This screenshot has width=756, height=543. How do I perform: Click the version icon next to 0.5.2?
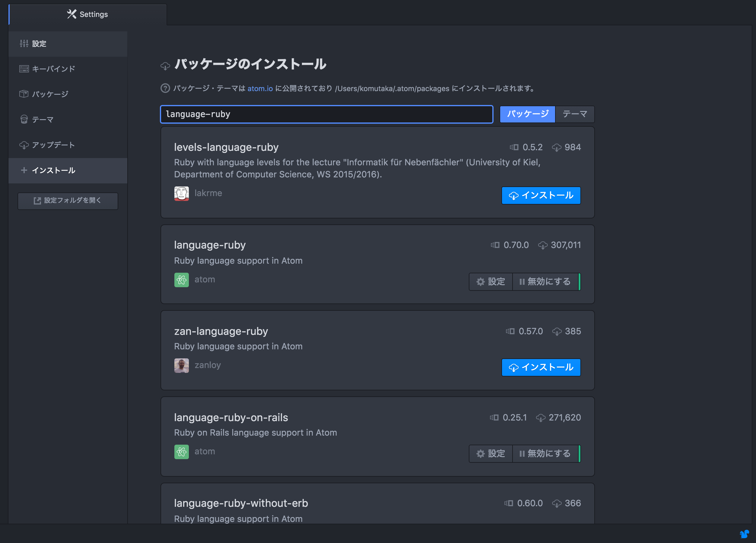click(514, 147)
